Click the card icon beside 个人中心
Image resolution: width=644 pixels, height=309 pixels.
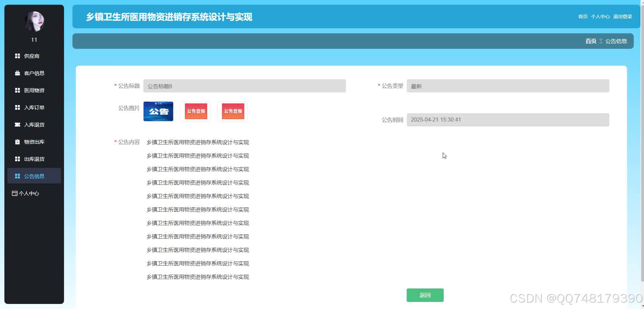click(15, 193)
